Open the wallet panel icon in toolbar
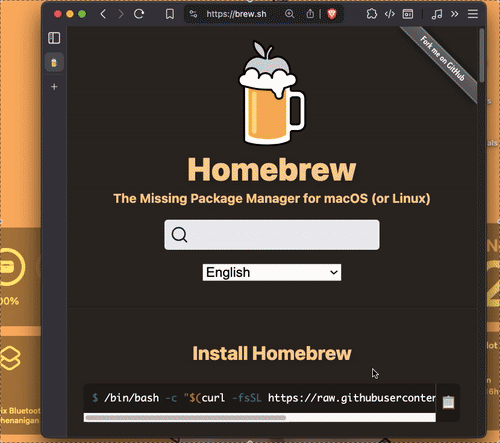This screenshot has height=443, width=500. pyautogui.click(x=408, y=14)
